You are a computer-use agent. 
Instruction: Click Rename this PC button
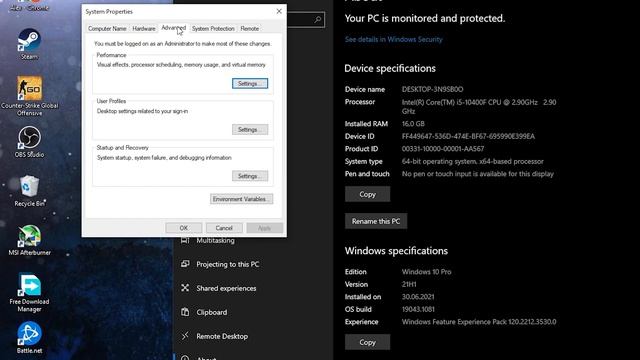pos(376,221)
